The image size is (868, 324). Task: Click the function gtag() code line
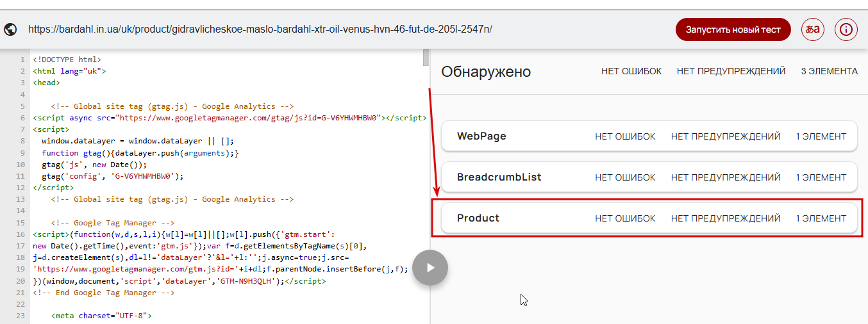click(x=140, y=152)
